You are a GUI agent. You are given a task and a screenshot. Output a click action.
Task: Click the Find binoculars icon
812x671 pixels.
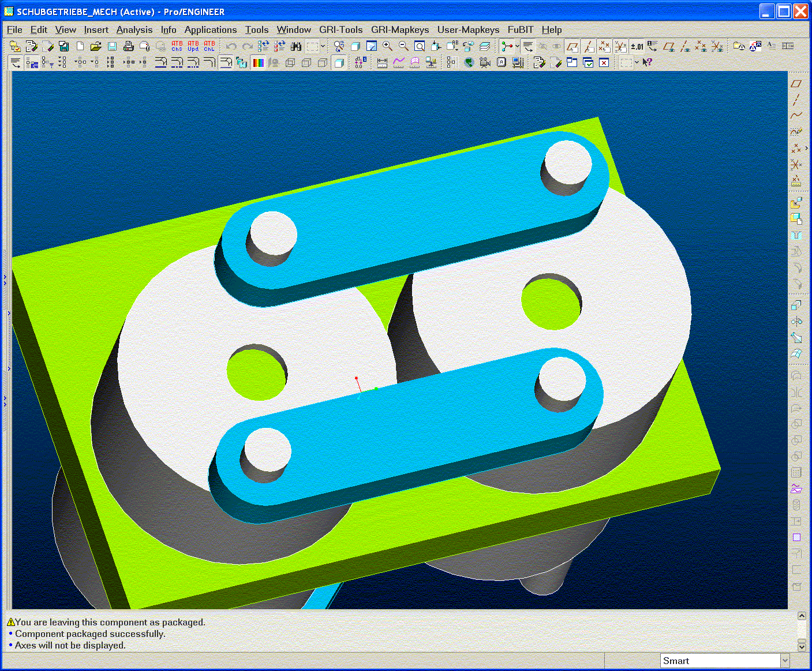pos(296,46)
